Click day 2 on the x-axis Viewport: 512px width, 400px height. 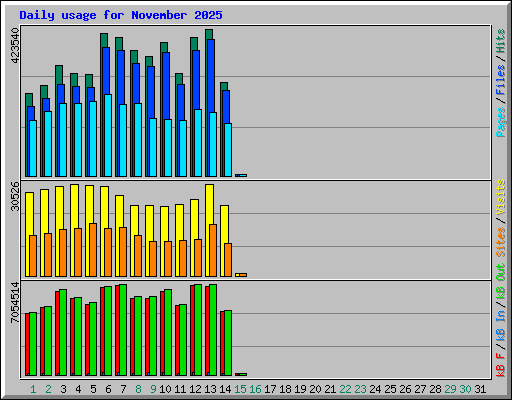(x=48, y=389)
